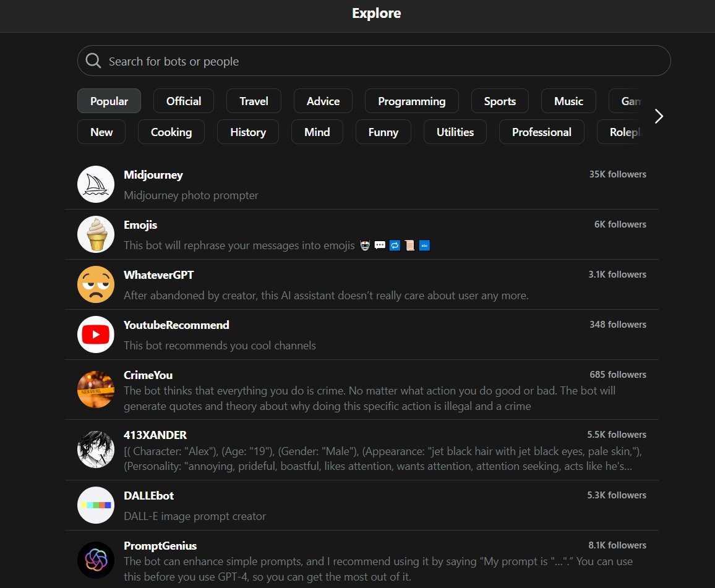Open the Midjourney bot avatar

tap(95, 184)
